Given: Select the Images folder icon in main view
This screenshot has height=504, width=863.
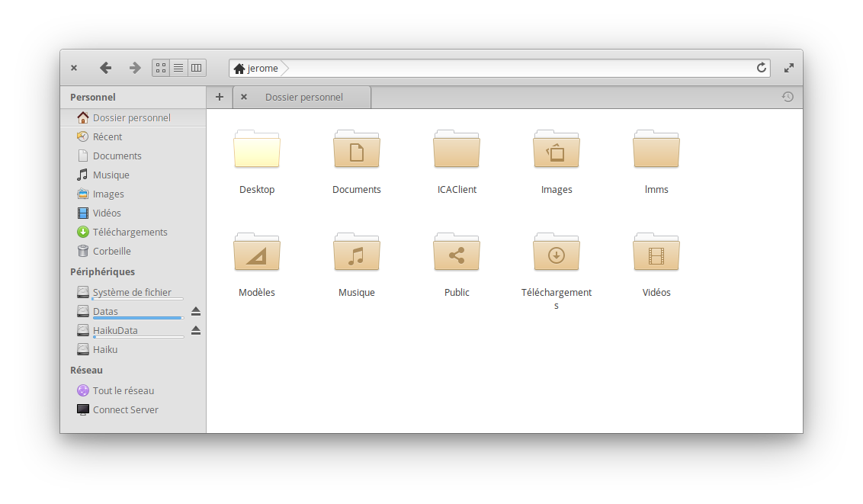Looking at the screenshot, I should (557, 149).
